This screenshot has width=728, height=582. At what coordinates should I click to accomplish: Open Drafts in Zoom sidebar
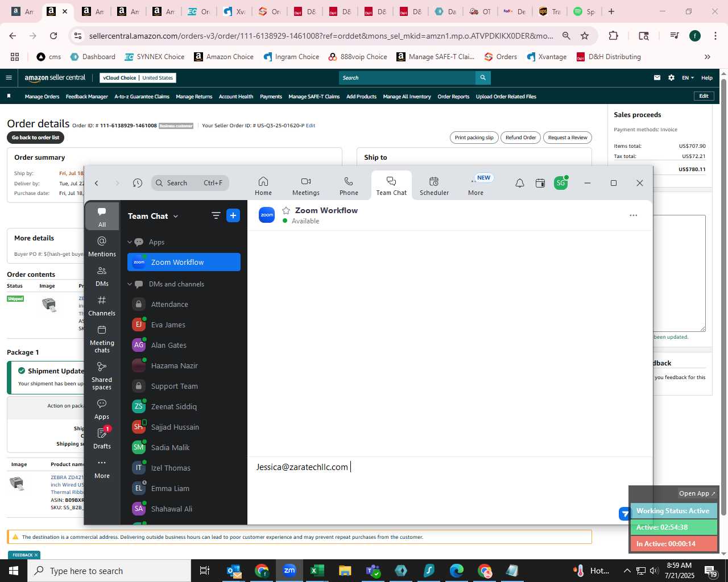(x=102, y=438)
